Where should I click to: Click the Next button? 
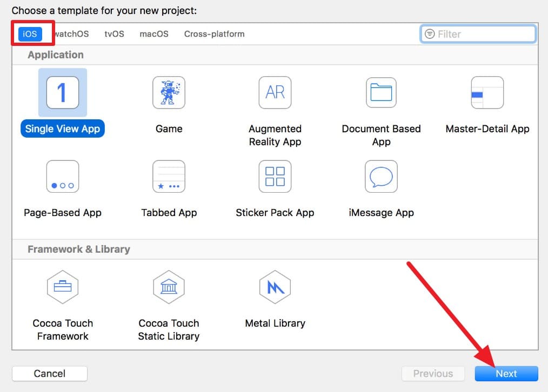click(x=506, y=374)
